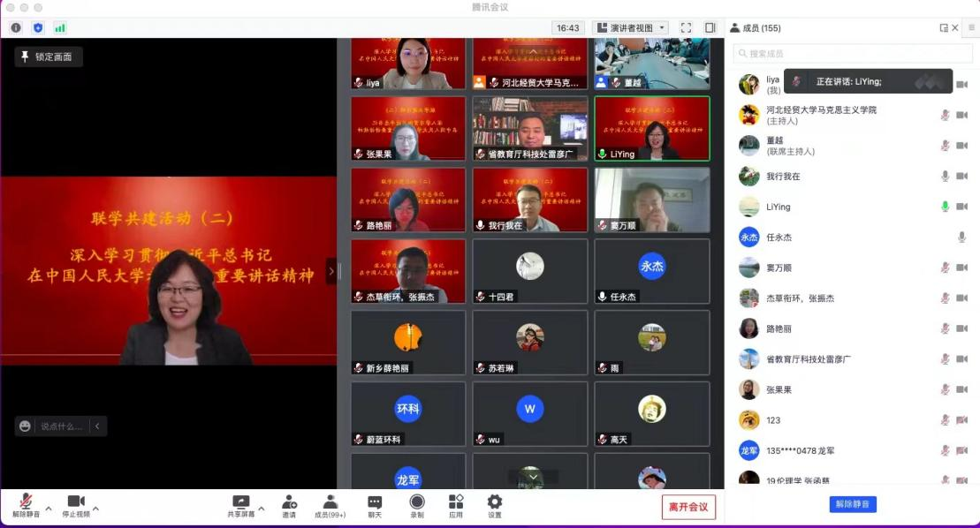Click the meeting info icon at top left
The width and height of the screenshot is (980, 528).
(16, 28)
